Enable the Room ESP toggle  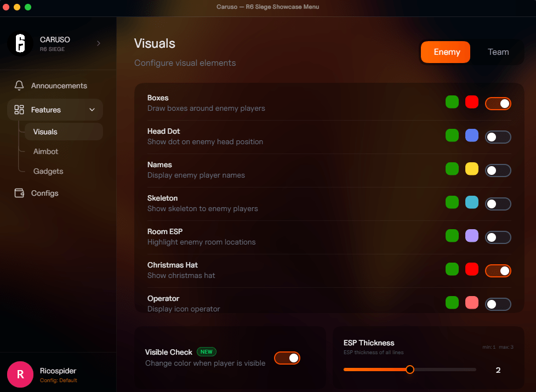pyautogui.click(x=498, y=237)
